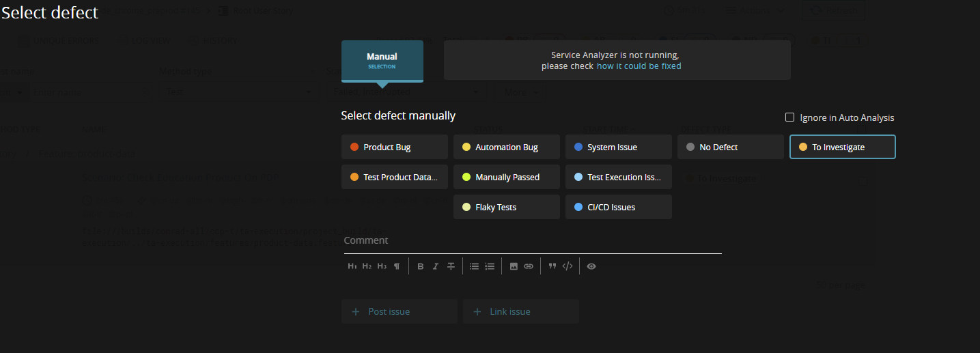Enable Ignore in Auto Analysis checkbox
Image resolution: width=980 pixels, height=353 pixels.
click(x=790, y=117)
